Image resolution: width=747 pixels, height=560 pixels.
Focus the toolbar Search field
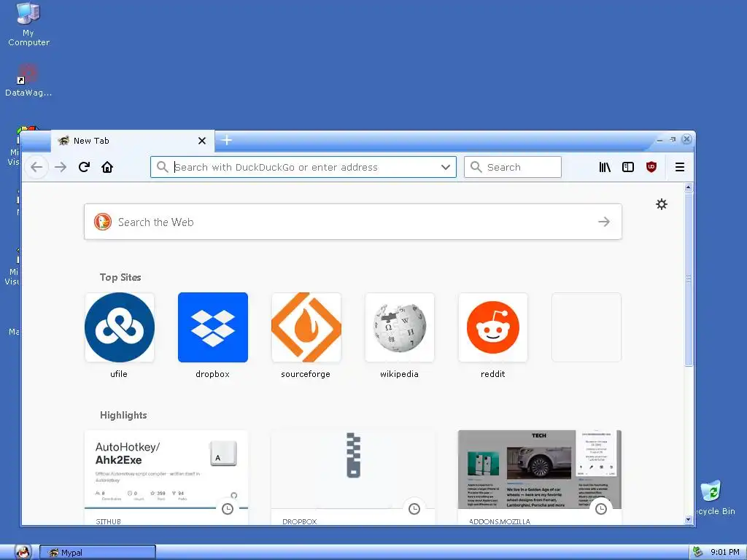coord(513,167)
